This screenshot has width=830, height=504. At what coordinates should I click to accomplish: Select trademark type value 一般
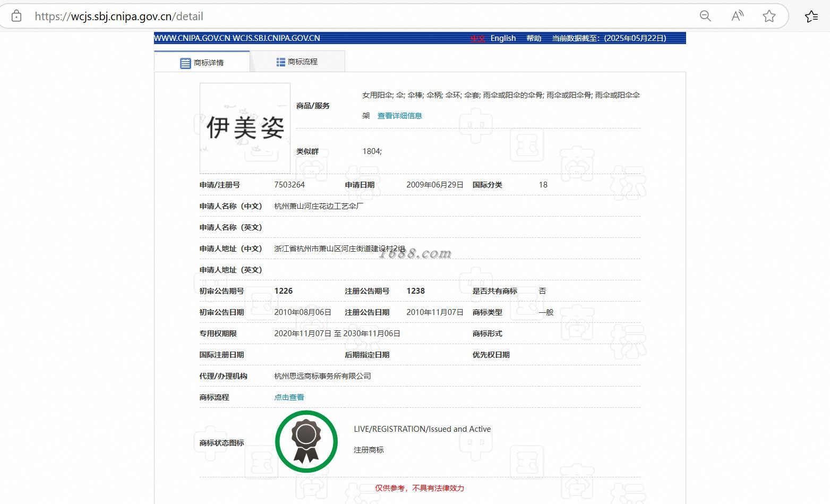[x=546, y=312]
